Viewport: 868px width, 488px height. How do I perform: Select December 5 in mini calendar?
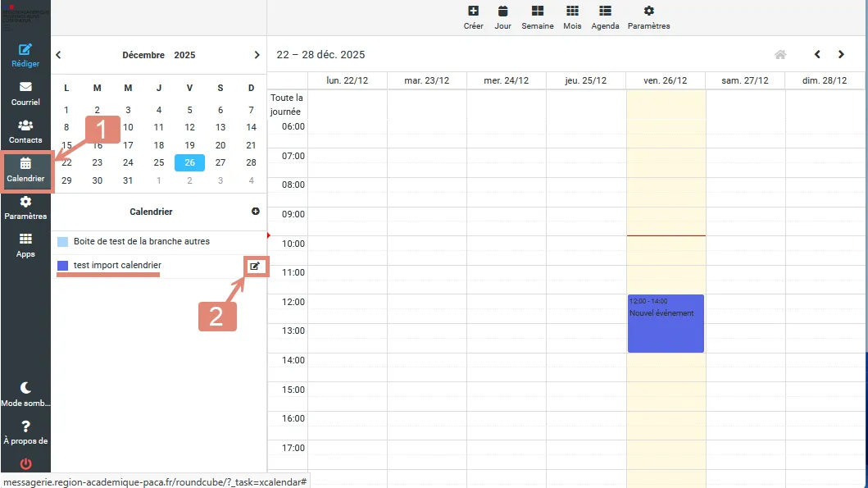point(190,110)
